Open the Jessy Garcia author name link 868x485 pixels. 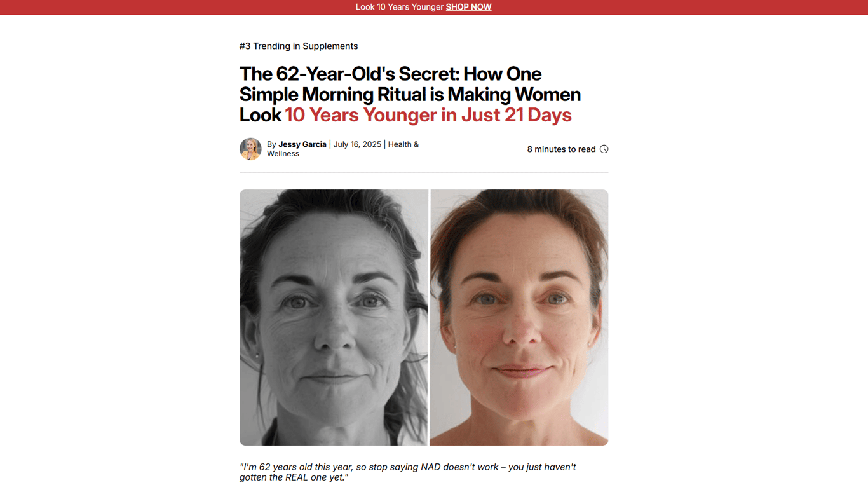tap(302, 144)
